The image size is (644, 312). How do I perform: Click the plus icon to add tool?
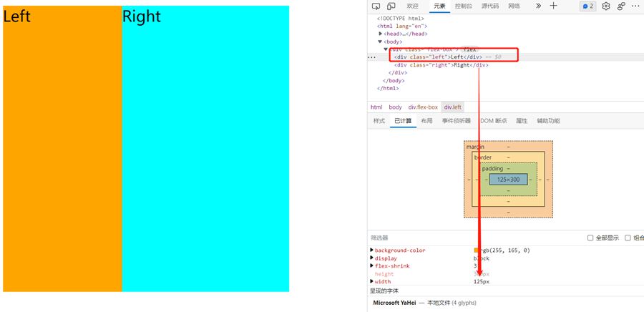pos(553,6)
